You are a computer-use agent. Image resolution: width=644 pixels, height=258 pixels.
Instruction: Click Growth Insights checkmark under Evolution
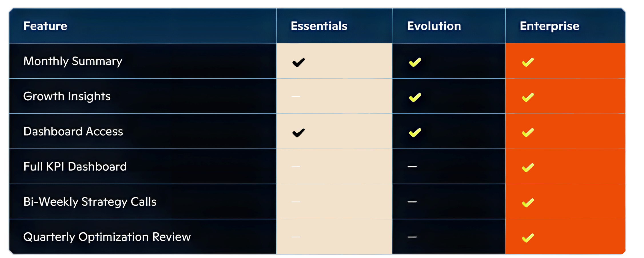click(415, 97)
